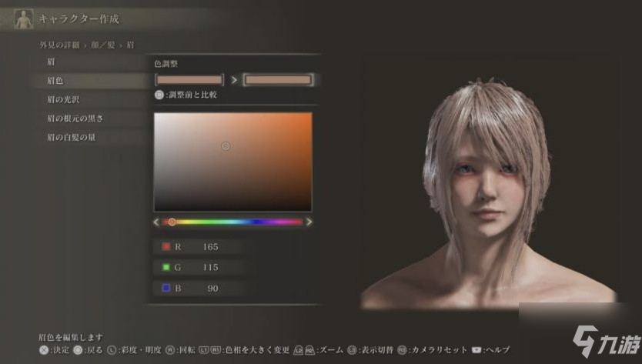
Task: Click the circle button icon for 戻る
Action: [x=78, y=350]
